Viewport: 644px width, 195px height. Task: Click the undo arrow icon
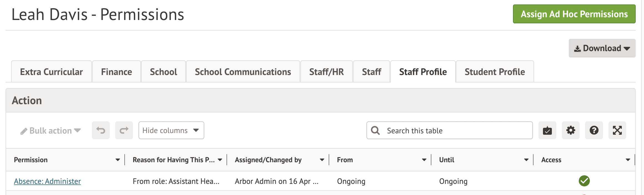point(101,130)
